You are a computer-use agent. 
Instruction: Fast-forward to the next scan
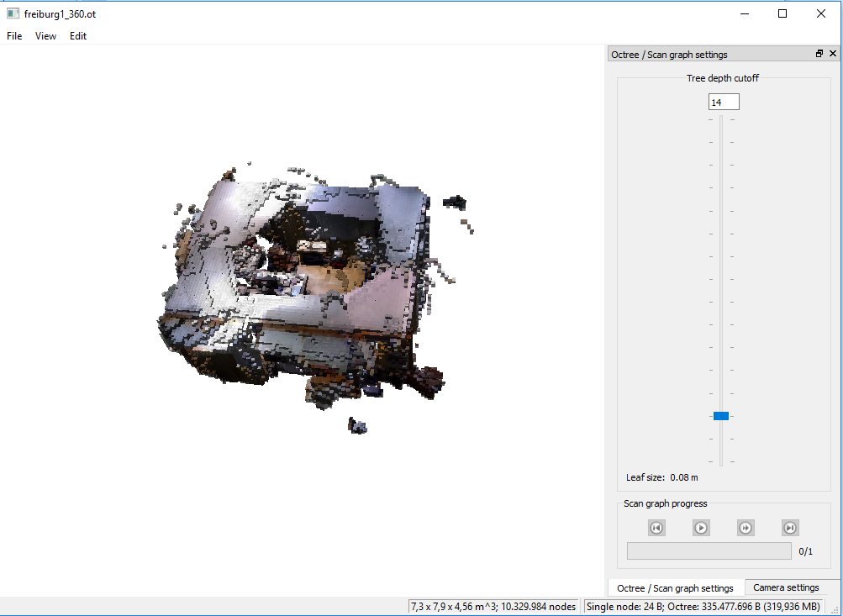tap(746, 527)
